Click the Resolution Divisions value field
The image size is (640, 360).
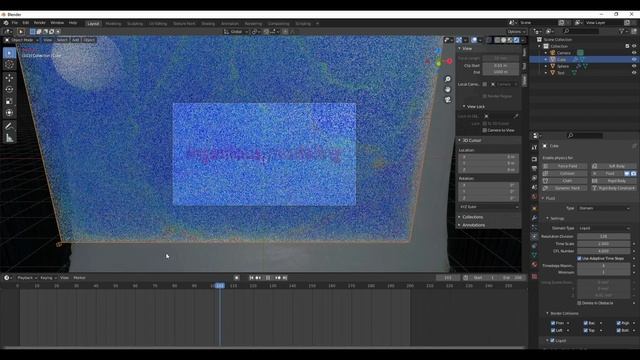(x=604, y=236)
